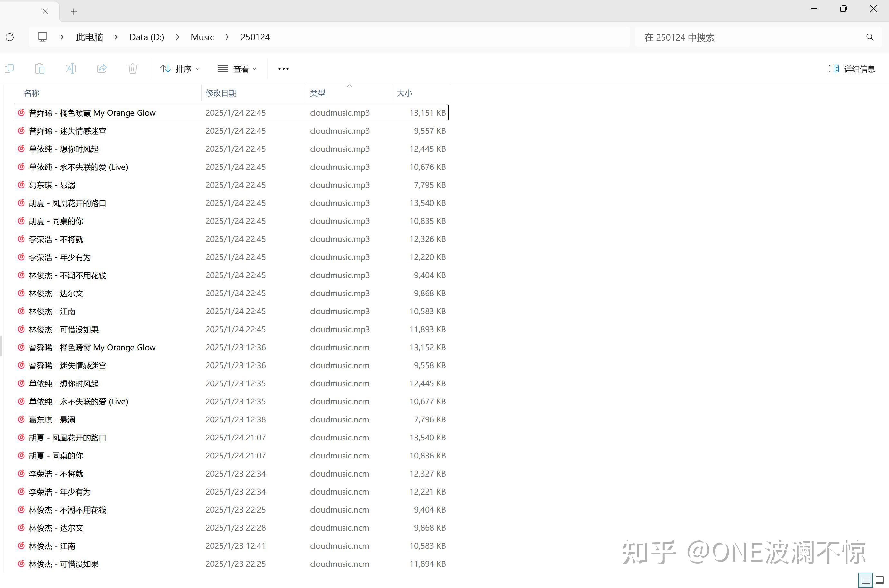Click the Delete trash icon
889x588 pixels.
(x=132, y=68)
